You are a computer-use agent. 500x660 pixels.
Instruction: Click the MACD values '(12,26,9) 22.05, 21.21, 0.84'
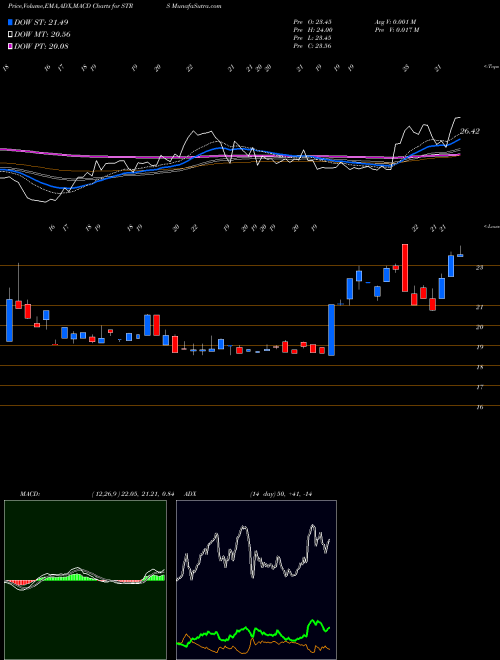click(x=133, y=494)
